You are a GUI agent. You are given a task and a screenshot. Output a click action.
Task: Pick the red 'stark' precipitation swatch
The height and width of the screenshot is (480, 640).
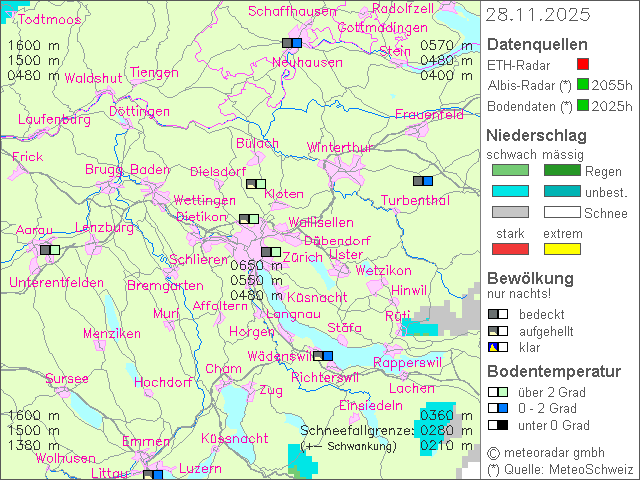point(510,248)
